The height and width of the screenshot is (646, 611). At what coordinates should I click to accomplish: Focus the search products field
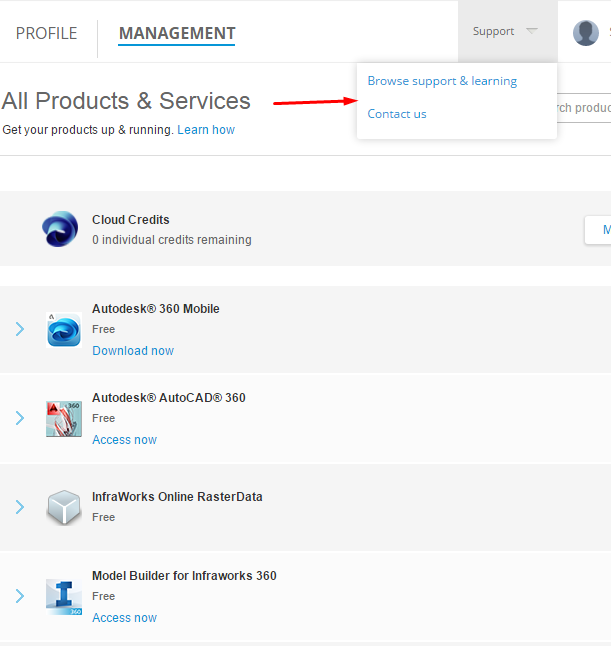click(x=584, y=108)
